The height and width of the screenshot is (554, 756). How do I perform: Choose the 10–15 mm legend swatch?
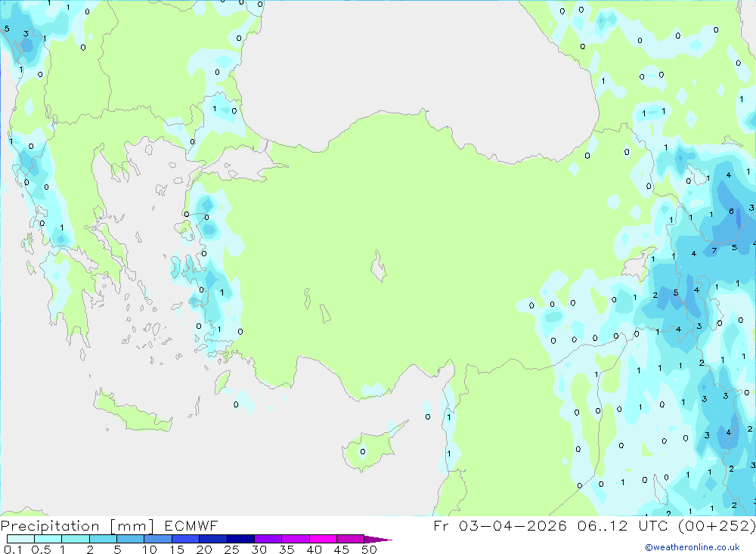[158, 539]
